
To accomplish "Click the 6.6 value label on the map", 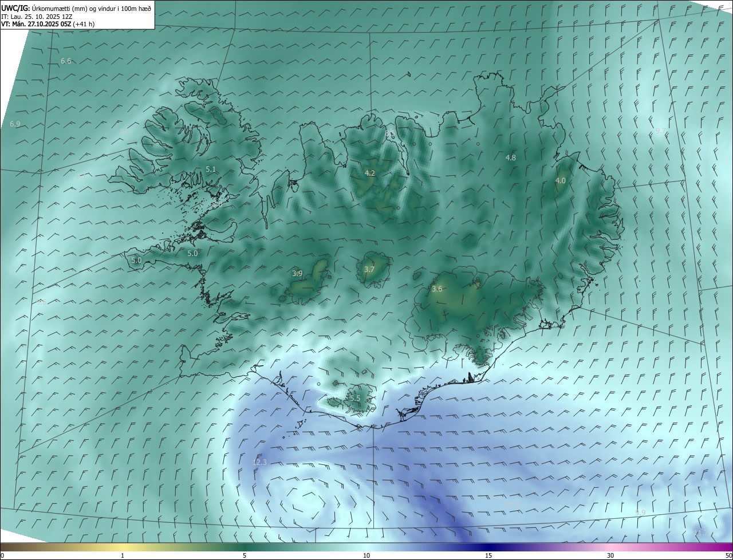I will pyautogui.click(x=66, y=61).
